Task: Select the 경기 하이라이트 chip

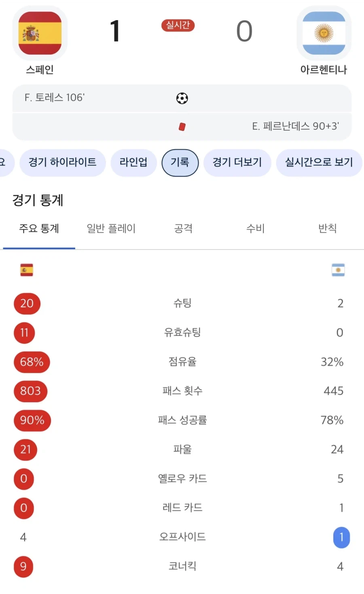Action: pyautogui.click(x=63, y=163)
